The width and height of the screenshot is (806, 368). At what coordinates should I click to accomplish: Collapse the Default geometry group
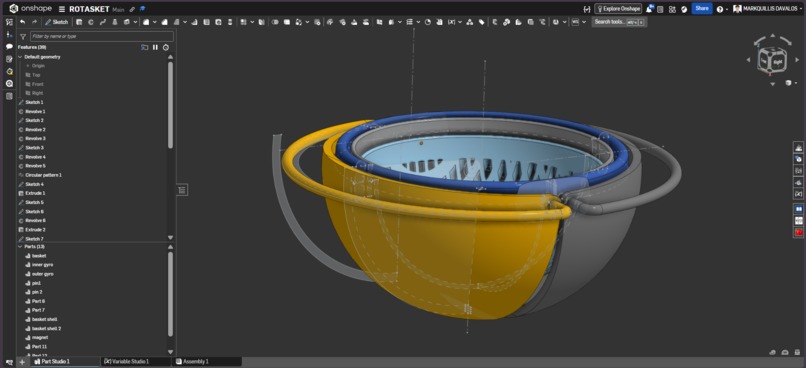pos(20,57)
